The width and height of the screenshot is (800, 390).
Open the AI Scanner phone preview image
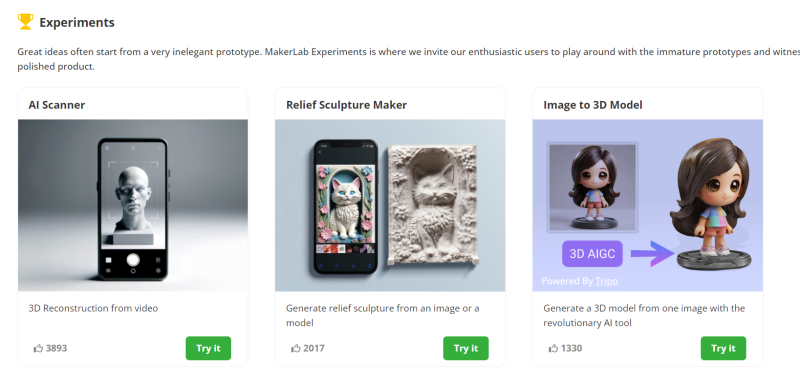click(x=133, y=205)
